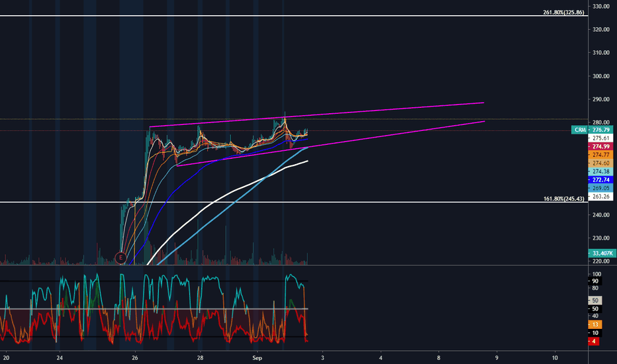Viewport: 617px width, 364px height.
Task: Click the gray oscillator 50 value label
Action: point(595,300)
